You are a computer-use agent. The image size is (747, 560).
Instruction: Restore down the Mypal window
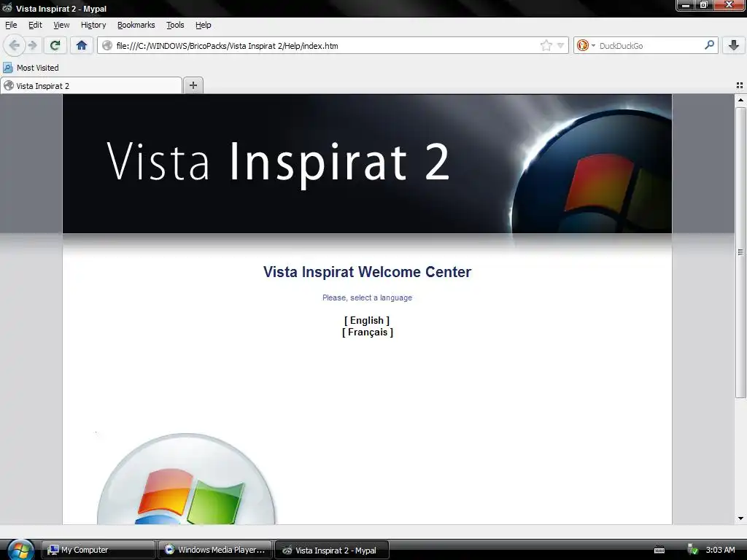[704, 5]
